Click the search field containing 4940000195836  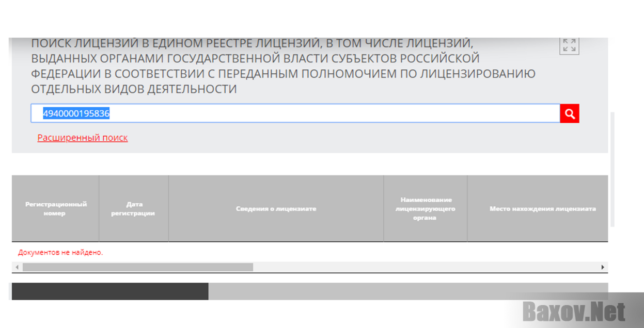[x=295, y=113]
